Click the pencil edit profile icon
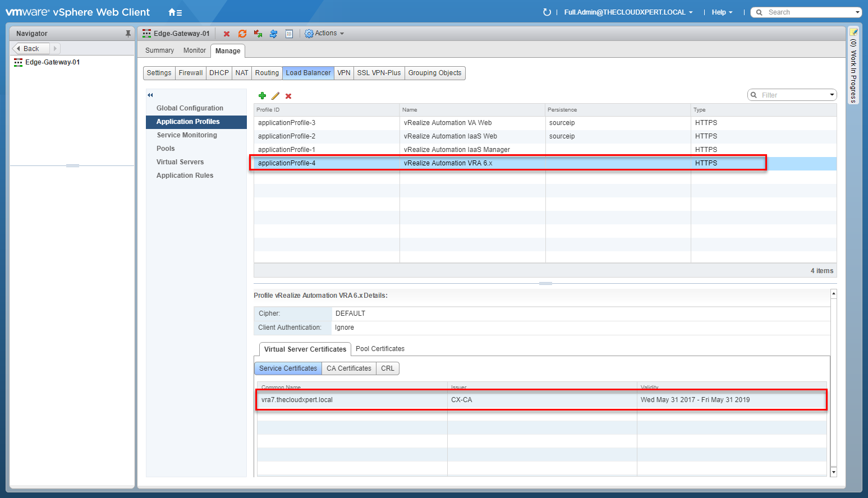868x498 pixels. 275,96
